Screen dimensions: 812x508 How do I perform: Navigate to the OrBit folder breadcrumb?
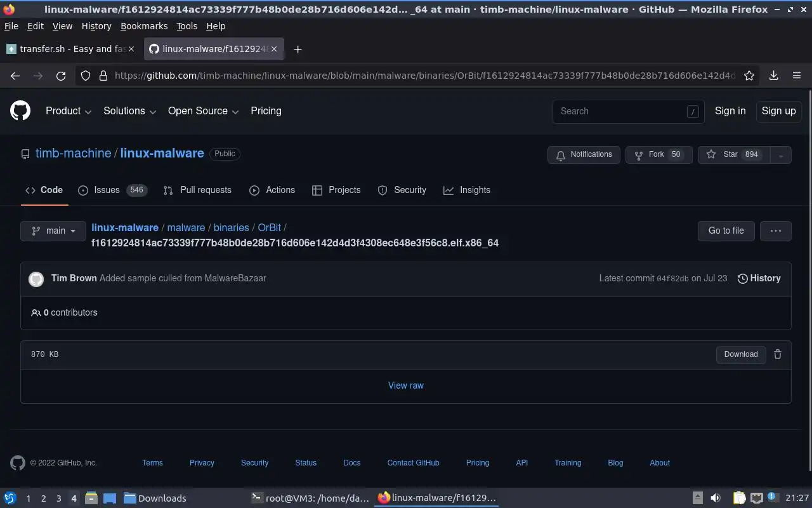tap(269, 227)
